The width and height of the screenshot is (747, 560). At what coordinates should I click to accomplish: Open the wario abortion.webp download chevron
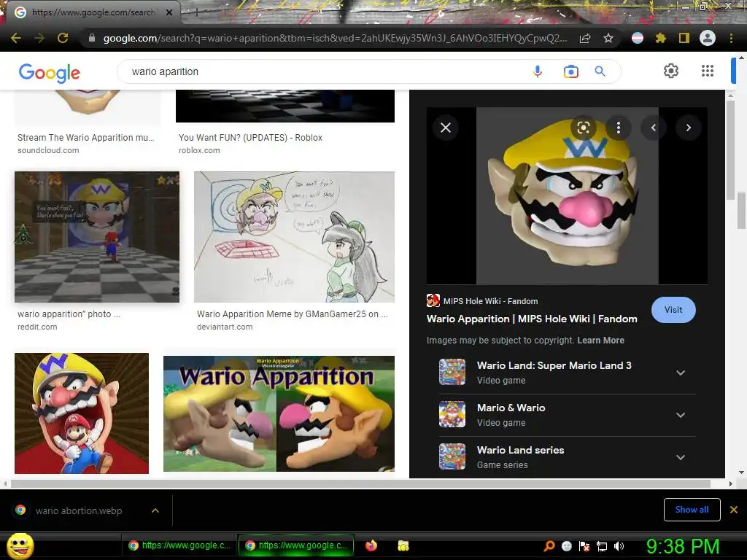[155, 510]
